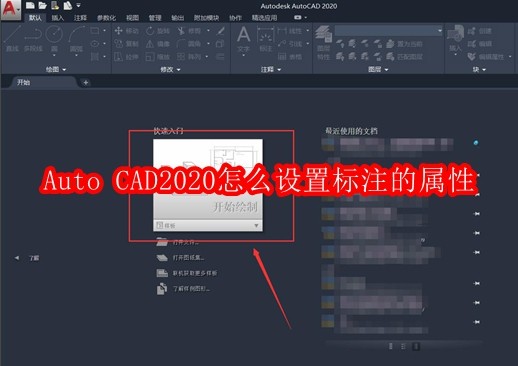Select the 线性 linear dimension tool

coord(290,31)
